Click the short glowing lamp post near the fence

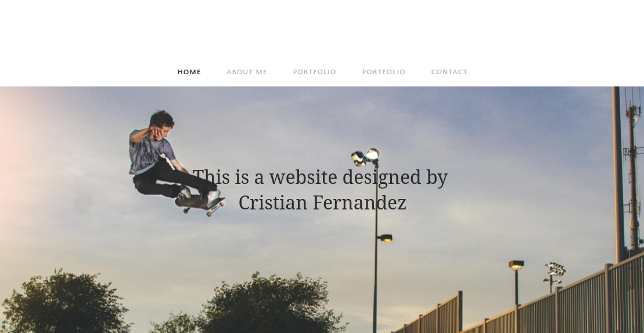[x=516, y=282]
